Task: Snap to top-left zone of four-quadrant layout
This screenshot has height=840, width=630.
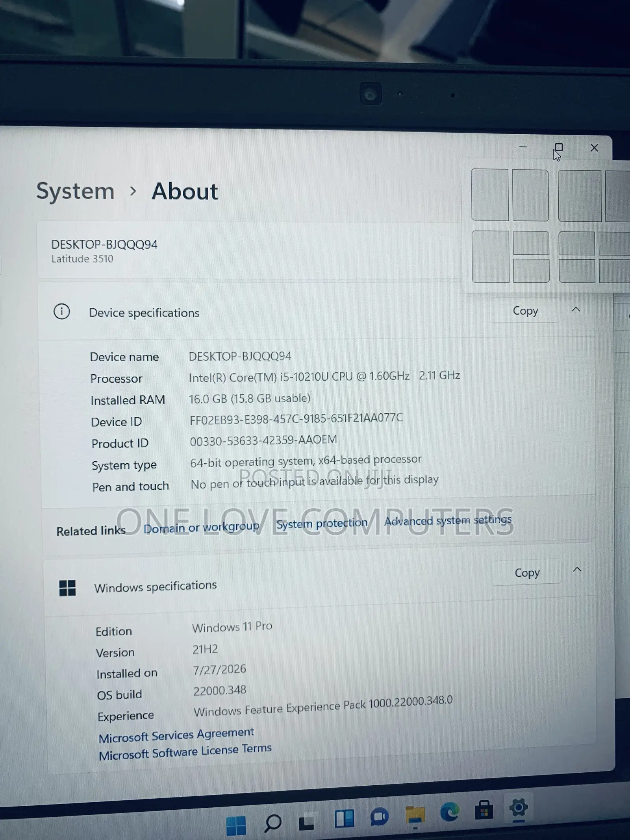Action: pos(577,244)
